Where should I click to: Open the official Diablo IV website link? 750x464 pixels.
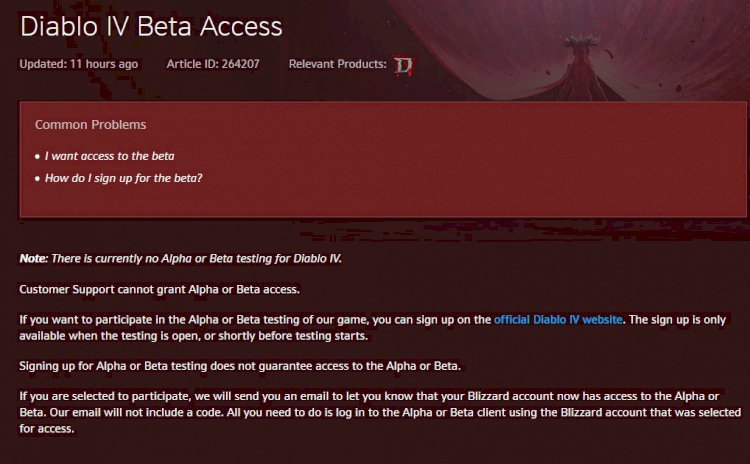[x=558, y=320]
